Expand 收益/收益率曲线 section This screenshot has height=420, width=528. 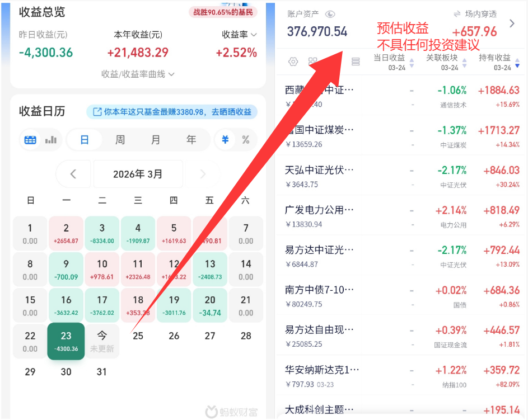click(x=138, y=74)
